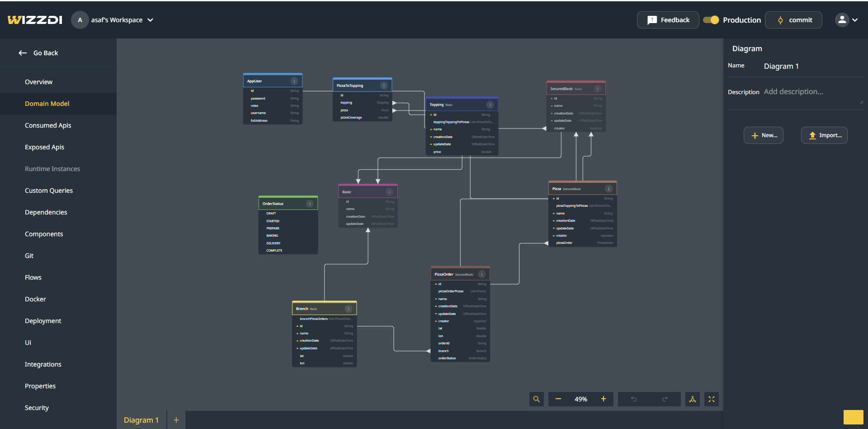
Task: Expand the user account menu
Action: (846, 20)
